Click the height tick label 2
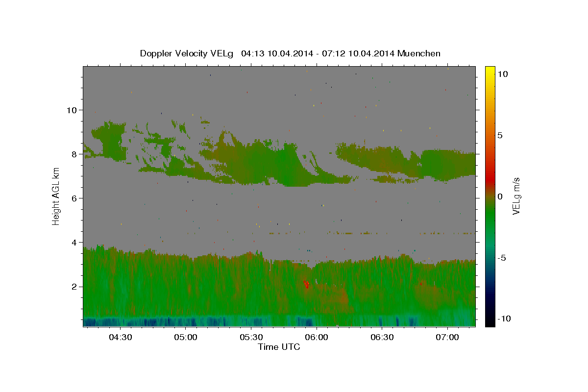This screenshot has height=392, width=588. (74, 287)
